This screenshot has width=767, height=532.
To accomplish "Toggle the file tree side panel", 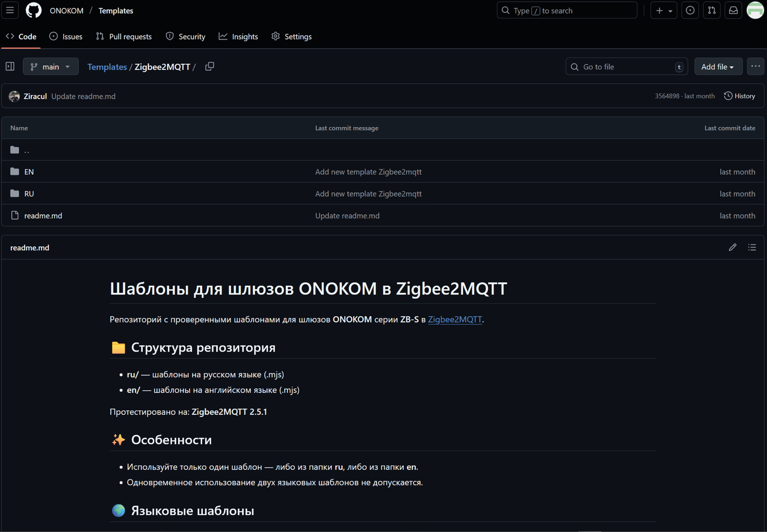I will point(10,66).
